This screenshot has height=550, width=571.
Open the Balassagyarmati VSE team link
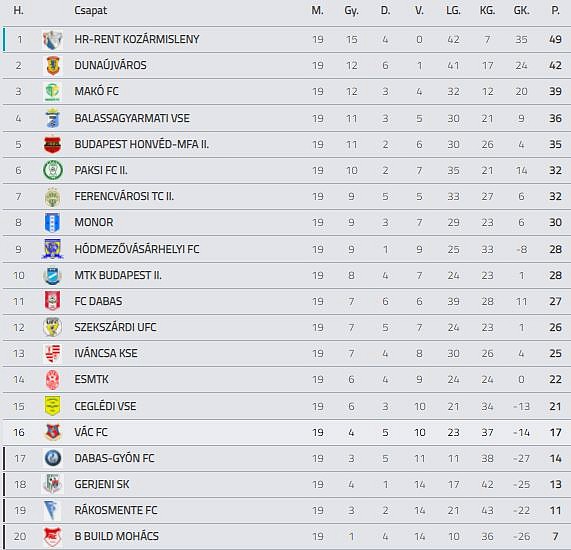tap(132, 118)
